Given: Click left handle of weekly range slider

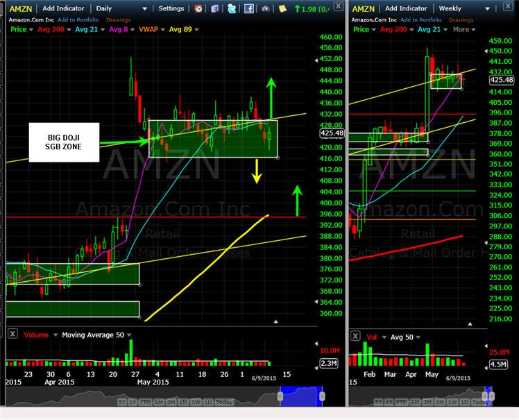Looking at the screenshot, I should pyautogui.click(x=485, y=396).
